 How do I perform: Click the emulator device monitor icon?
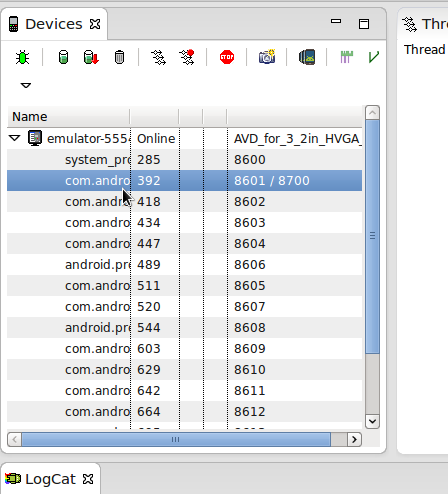coord(35,138)
